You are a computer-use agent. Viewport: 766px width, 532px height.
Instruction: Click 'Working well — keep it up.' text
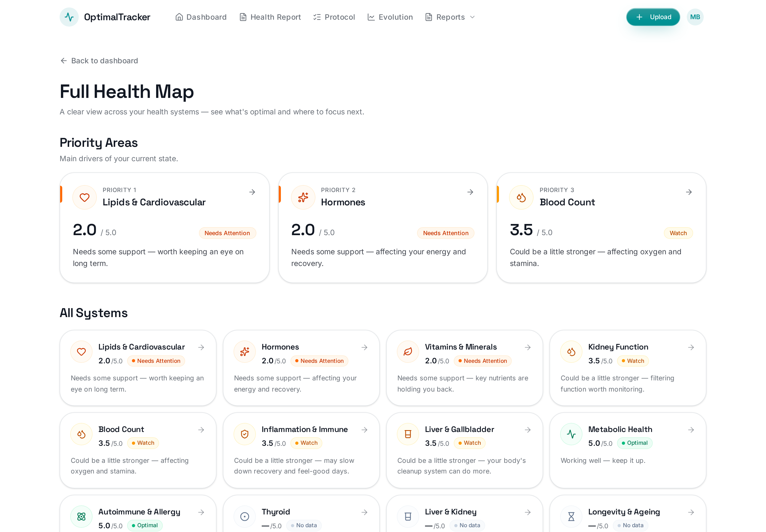coord(603,460)
